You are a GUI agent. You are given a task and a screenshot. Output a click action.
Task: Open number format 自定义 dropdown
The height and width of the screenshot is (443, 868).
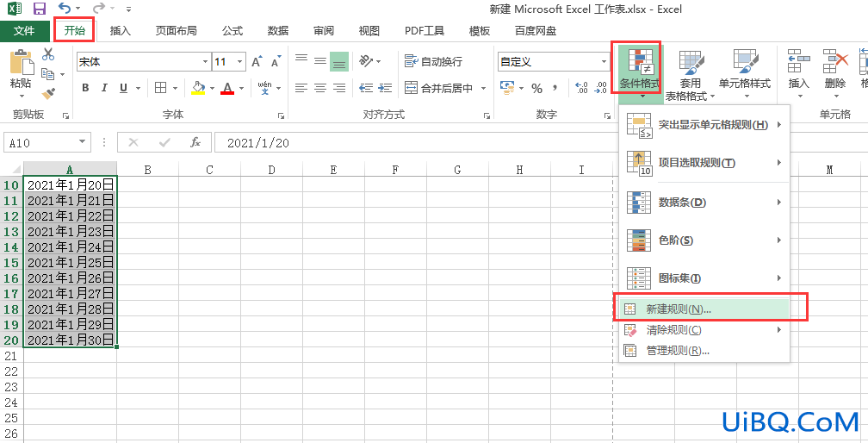click(x=604, y=61)
